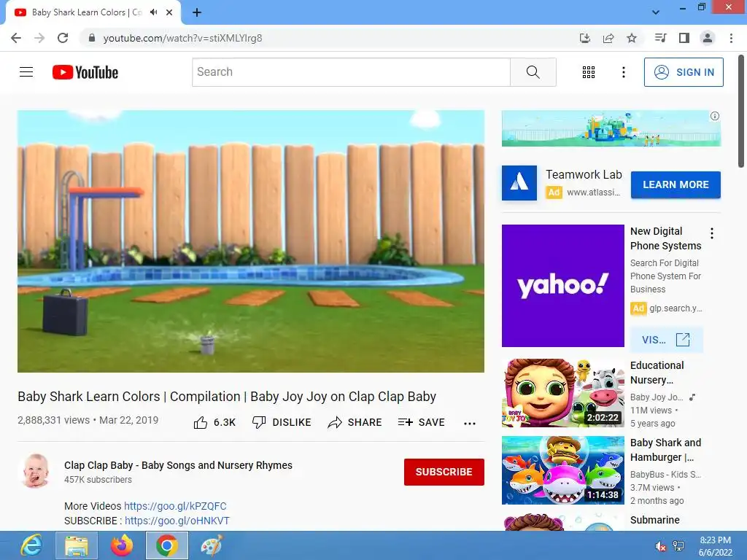Viewport: 747px width, 560px height.
Task: Open the YouTube apps grid icon
Action: point(589,72)
